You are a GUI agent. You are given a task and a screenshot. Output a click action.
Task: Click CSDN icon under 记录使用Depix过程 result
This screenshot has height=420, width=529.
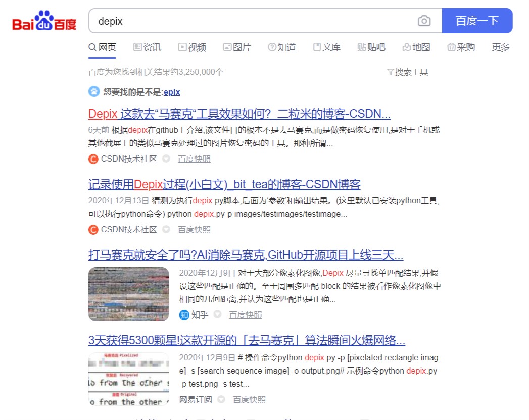coord(93,230)
